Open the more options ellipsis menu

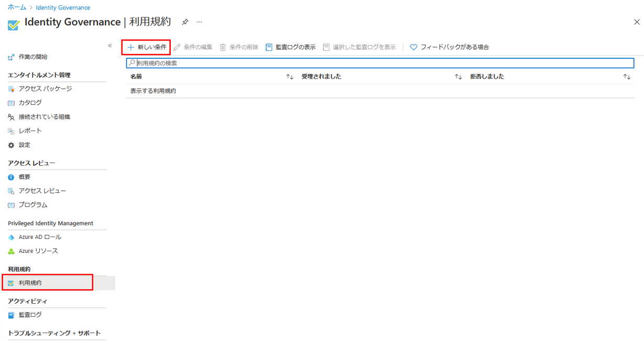[x=199, y=22]
